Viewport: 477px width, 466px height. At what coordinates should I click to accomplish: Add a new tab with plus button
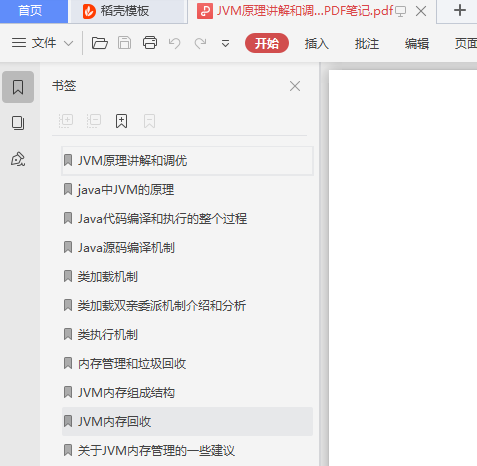(460, 10)
